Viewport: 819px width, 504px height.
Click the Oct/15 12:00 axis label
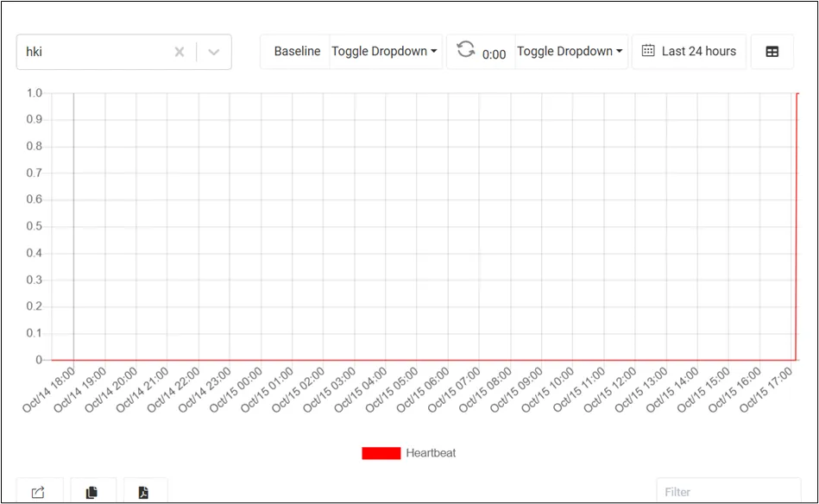coord(610,389)
